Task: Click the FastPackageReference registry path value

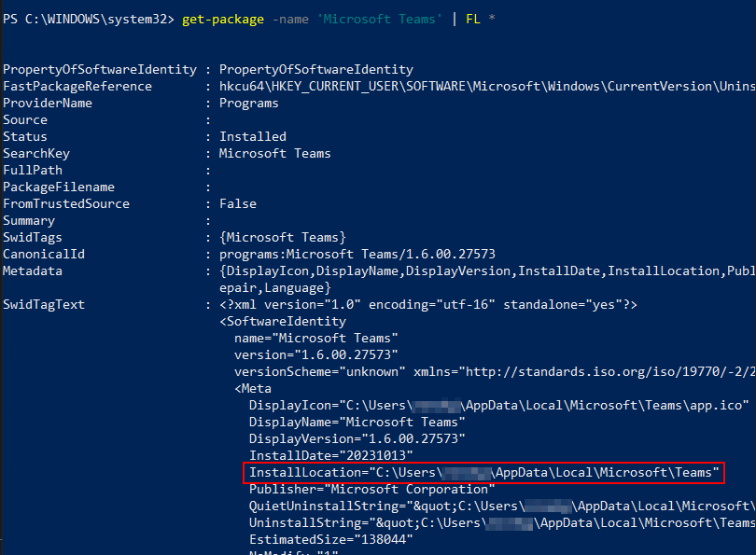Action: 485,87
